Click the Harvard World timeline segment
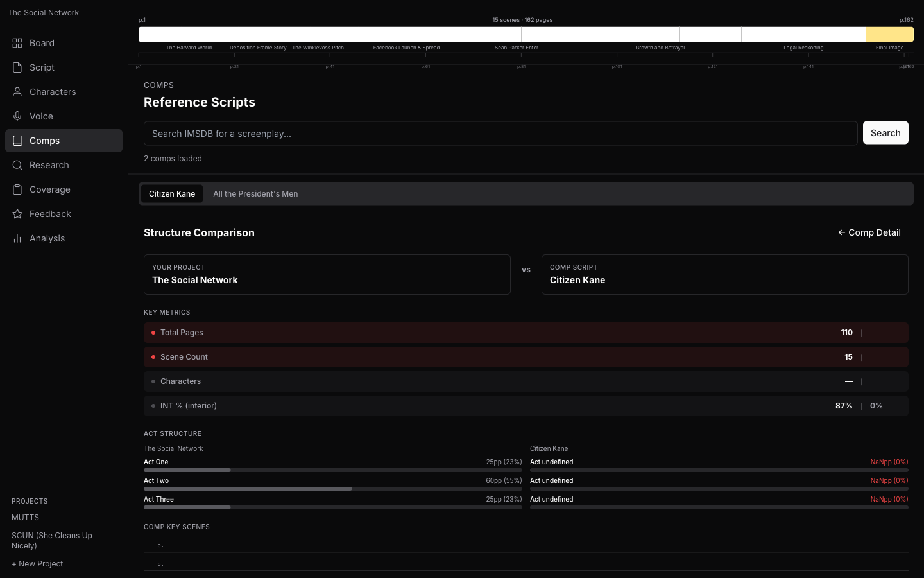 (189, 35)
